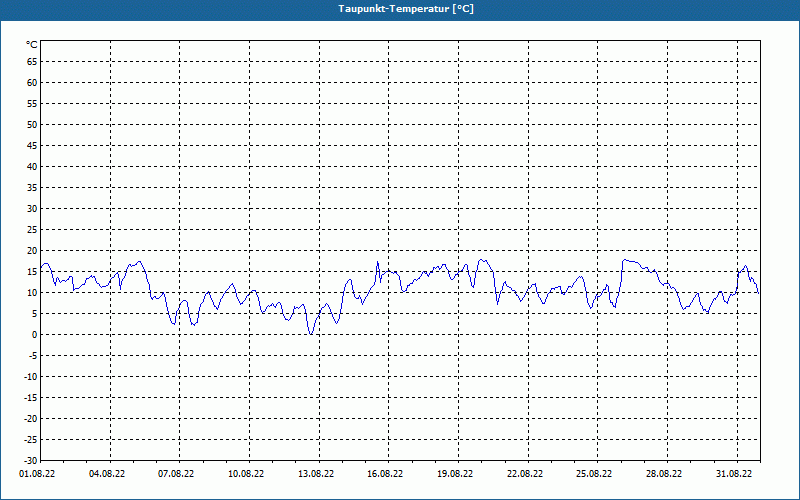Click the "°C" unit label on the axis
The width and height of the screenshot is (800, 500).
click(32, 45)
